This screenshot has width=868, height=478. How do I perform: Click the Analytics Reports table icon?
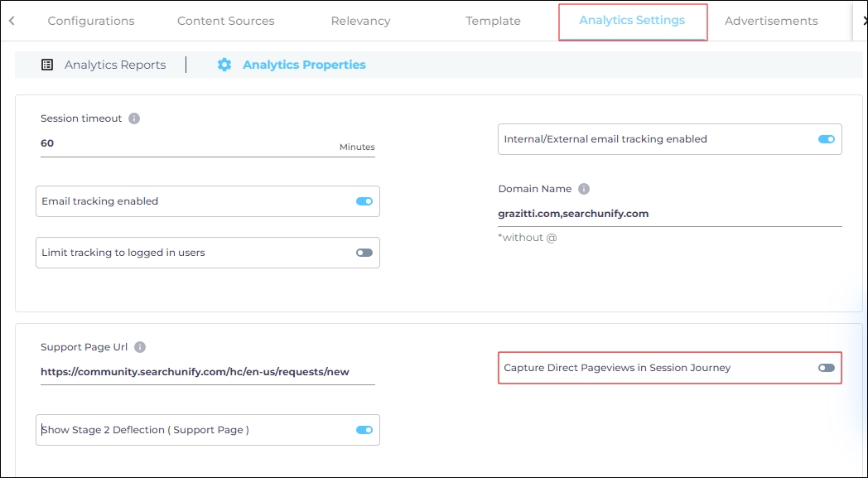(48, 65)
